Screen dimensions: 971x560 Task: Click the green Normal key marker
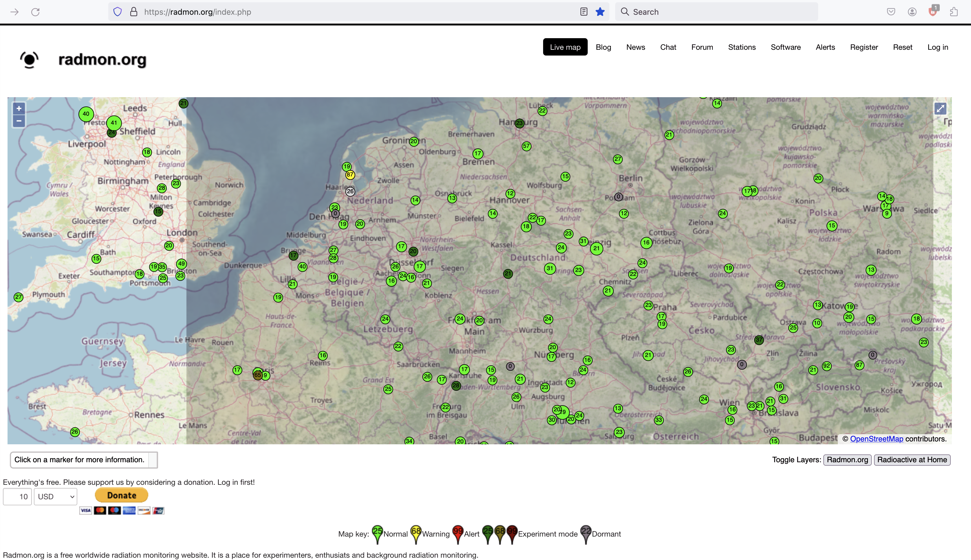pos(378,534)
